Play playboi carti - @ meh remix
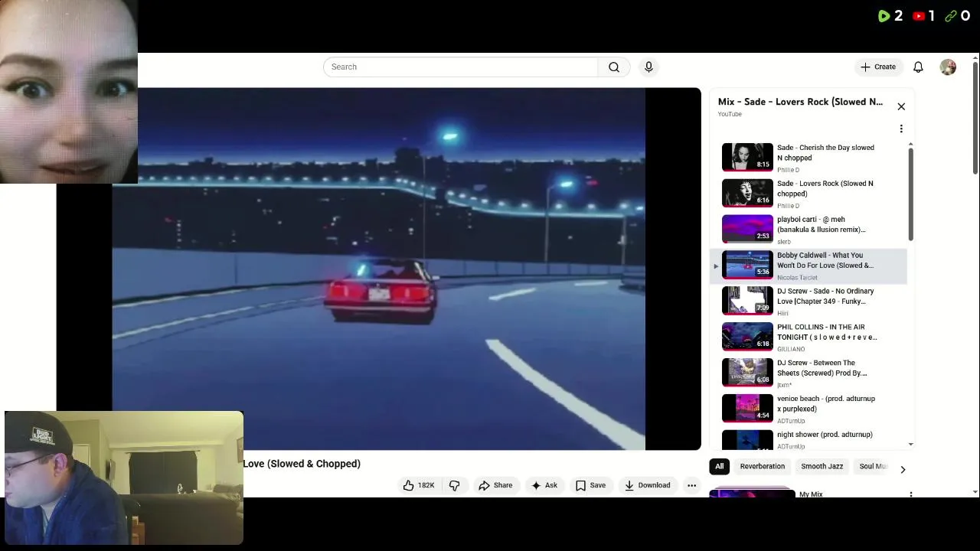Screen dimensions: 980x551 (810, 230)
